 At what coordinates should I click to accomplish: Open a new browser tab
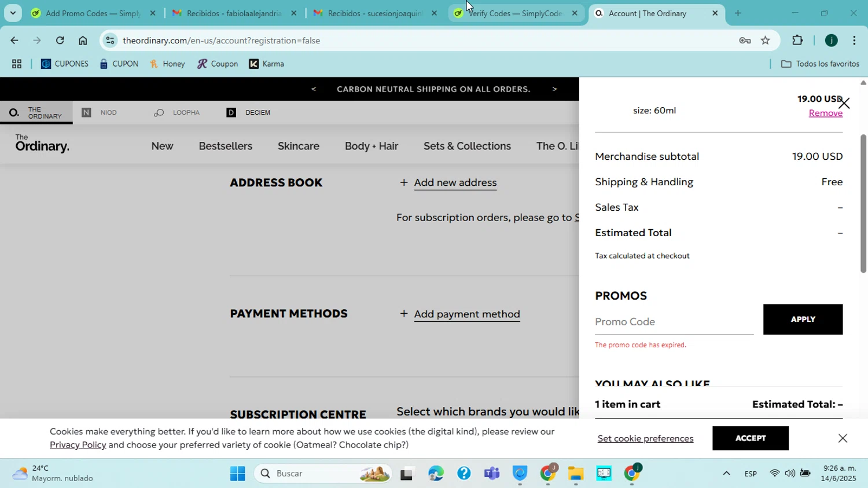point(738,13)
